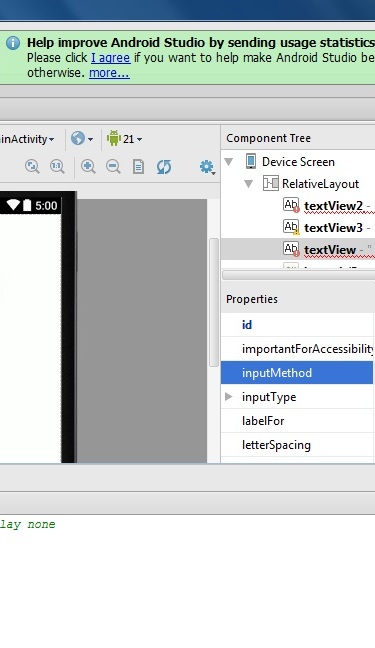Click the 'I agree' link
Screen dimensions: 375x648
[110, 57]
